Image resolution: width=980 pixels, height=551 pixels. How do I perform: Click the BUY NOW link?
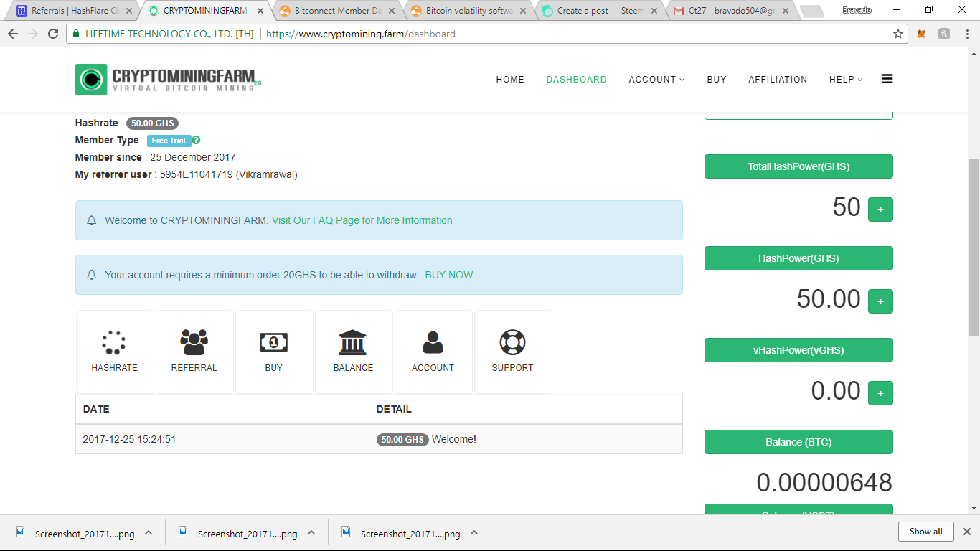click(x=449, y=275)
